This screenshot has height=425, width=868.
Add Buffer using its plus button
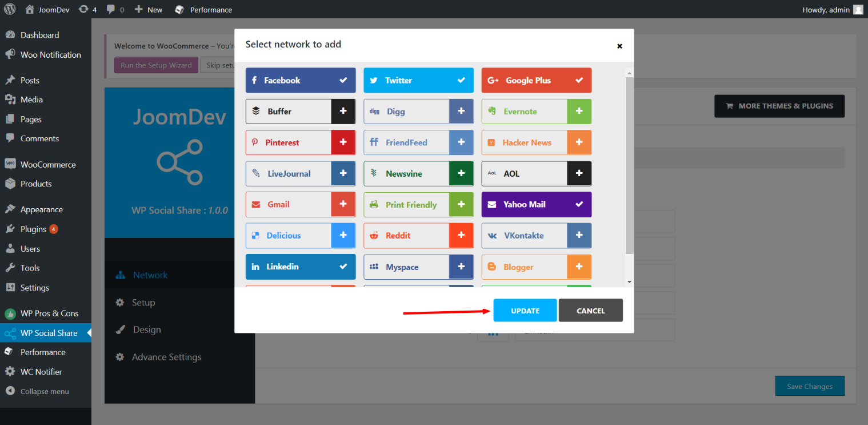click(343, 111)
